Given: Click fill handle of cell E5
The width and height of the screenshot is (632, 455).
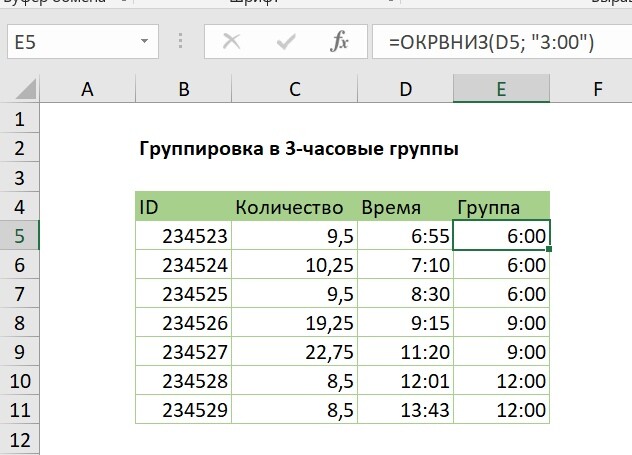Looking at the screenshot, I should 549,249.
